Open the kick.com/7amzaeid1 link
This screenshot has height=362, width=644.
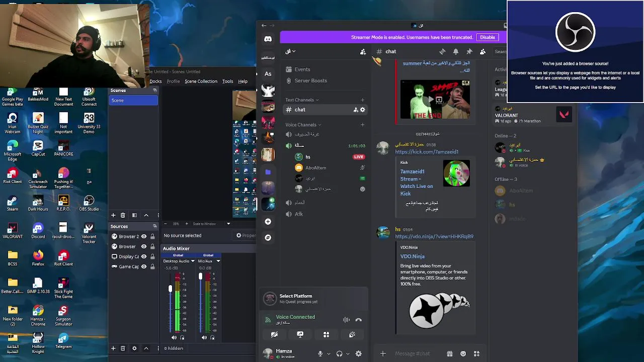pyautogui.click(x=427, y=152)
